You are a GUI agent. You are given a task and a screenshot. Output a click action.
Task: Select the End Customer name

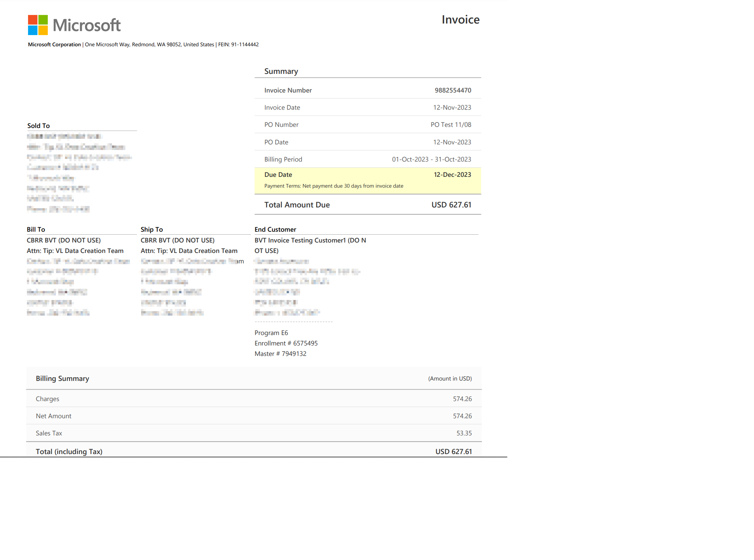coord(310,245)
